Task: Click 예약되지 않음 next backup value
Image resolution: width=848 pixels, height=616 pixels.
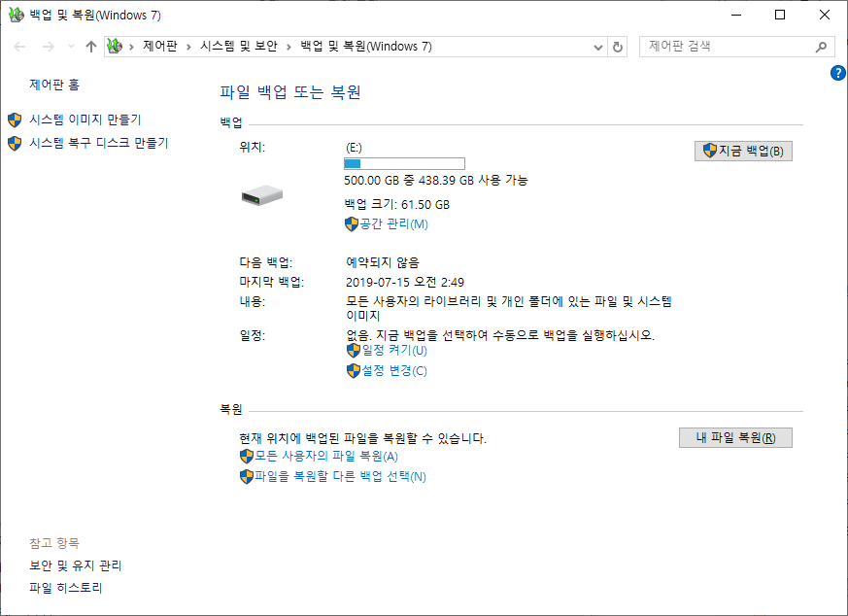Action: coord(383,263)
